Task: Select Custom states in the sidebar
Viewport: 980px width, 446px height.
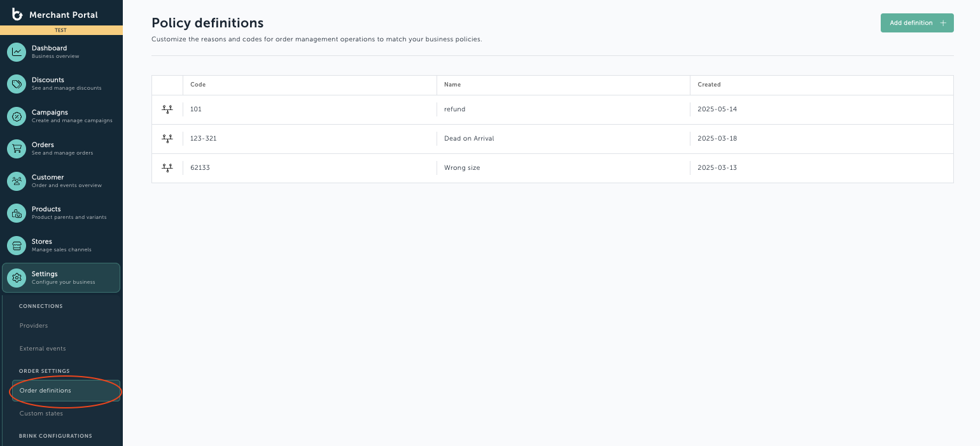Action: tap(41, 413)
